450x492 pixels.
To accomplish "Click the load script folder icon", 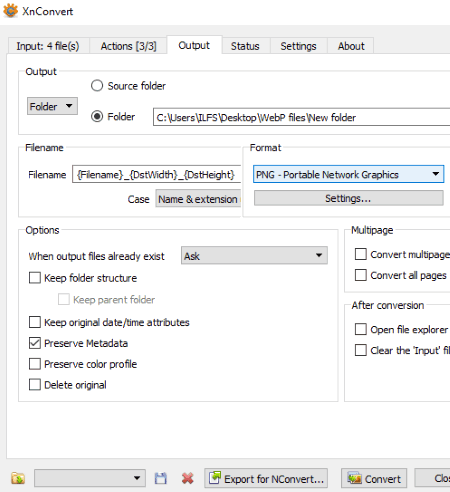I will click(18, 479).
